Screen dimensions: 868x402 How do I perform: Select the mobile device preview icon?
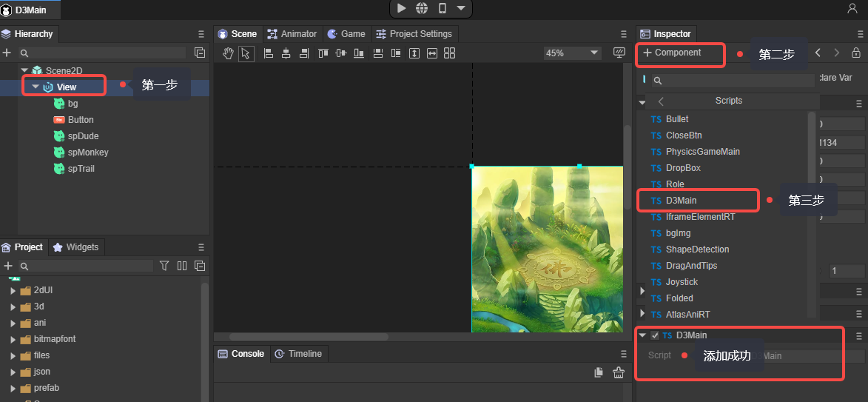coord(443,8)
